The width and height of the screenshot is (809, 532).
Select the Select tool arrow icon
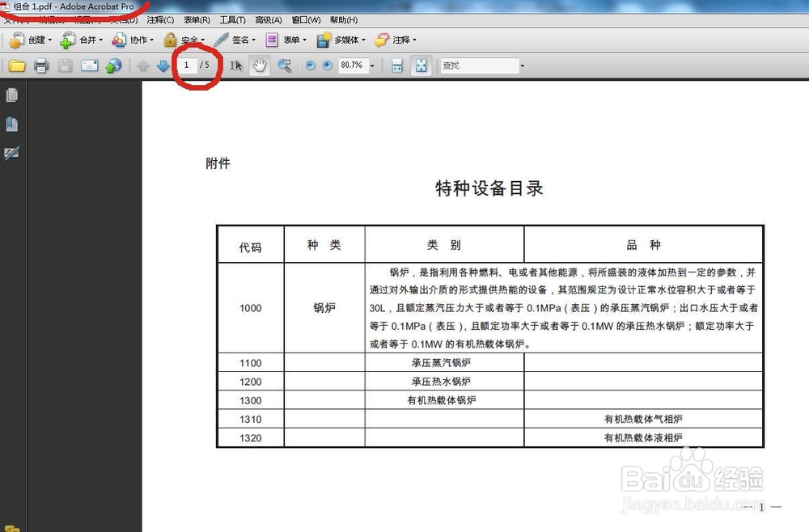coord(235,65)
